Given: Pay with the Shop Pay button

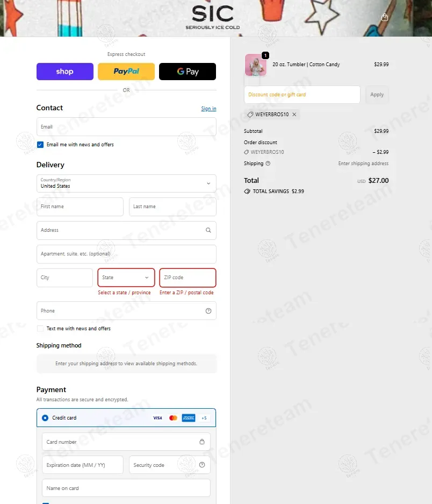Looking at the screenshot, I should [65, 72].
